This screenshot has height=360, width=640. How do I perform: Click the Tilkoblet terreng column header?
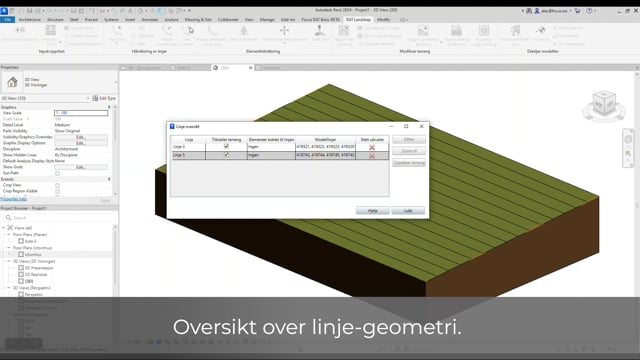227,140
